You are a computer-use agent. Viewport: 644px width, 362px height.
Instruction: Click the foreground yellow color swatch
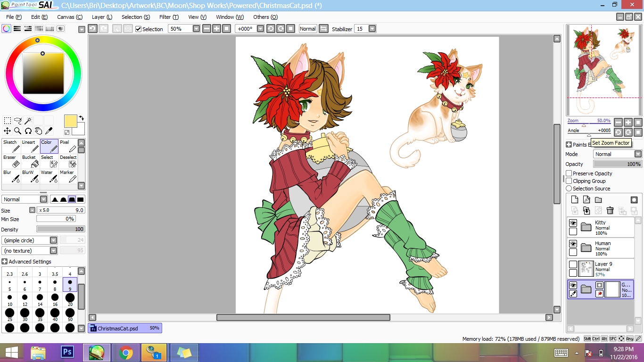click(x=71, y=121)
